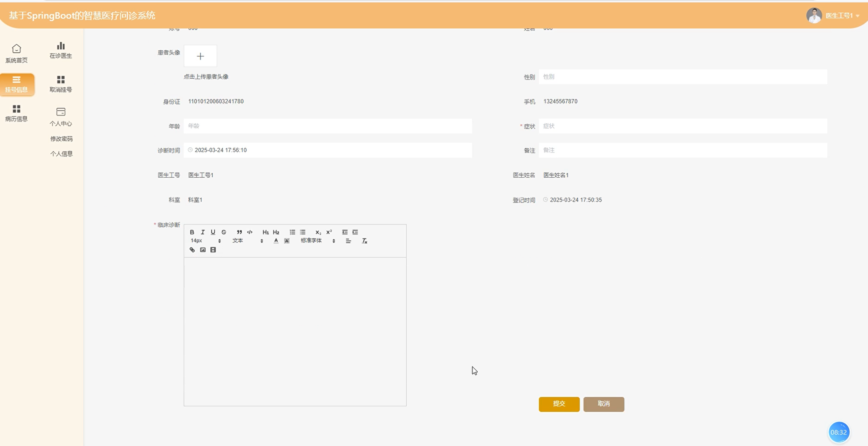Insert a video into the editor
Screen dimensions: 868x446
click(x=213, y=250)
